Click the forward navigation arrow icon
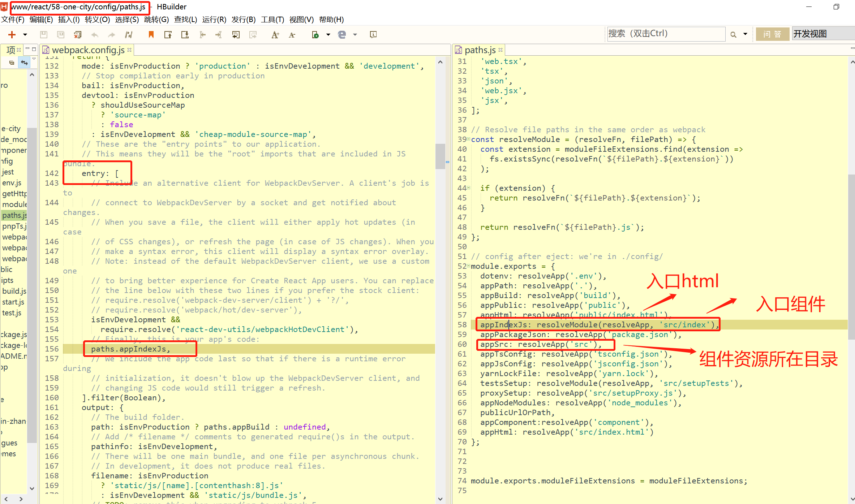 (x=219, y=35)
